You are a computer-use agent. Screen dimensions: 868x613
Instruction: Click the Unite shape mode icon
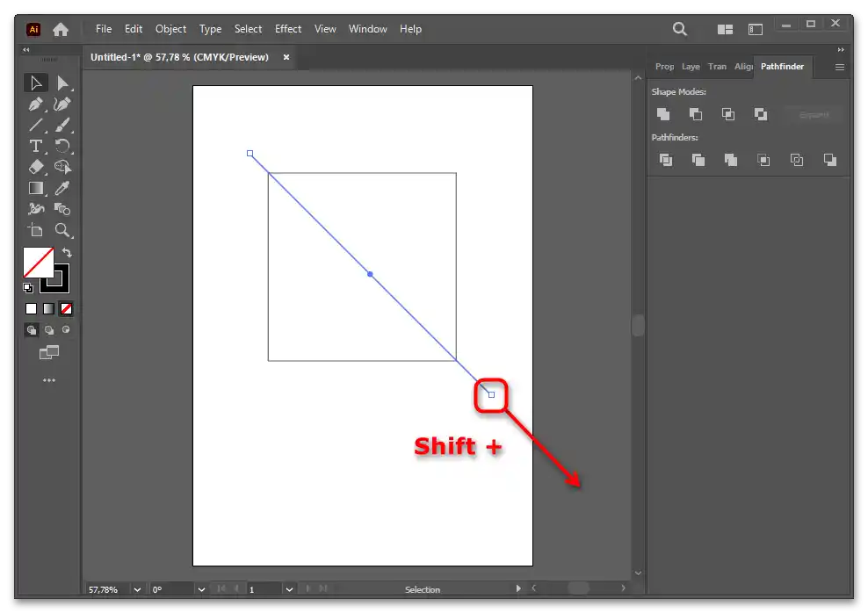click(x=663, y=114)
